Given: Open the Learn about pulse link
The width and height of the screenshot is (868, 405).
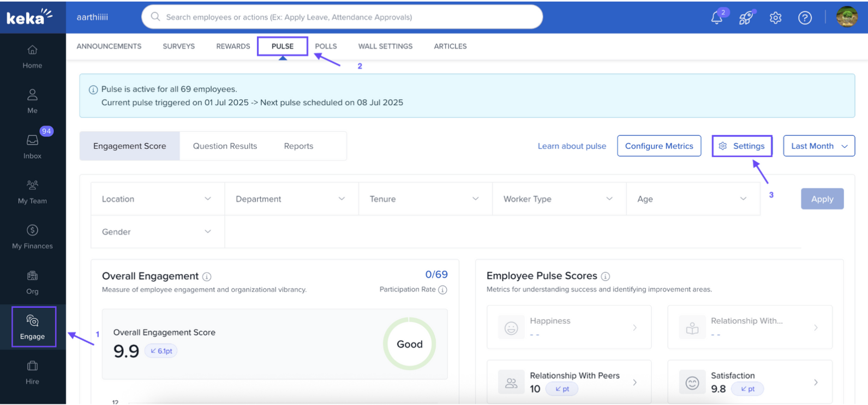Looking at the screenshot, I should (x=572, y=146).
